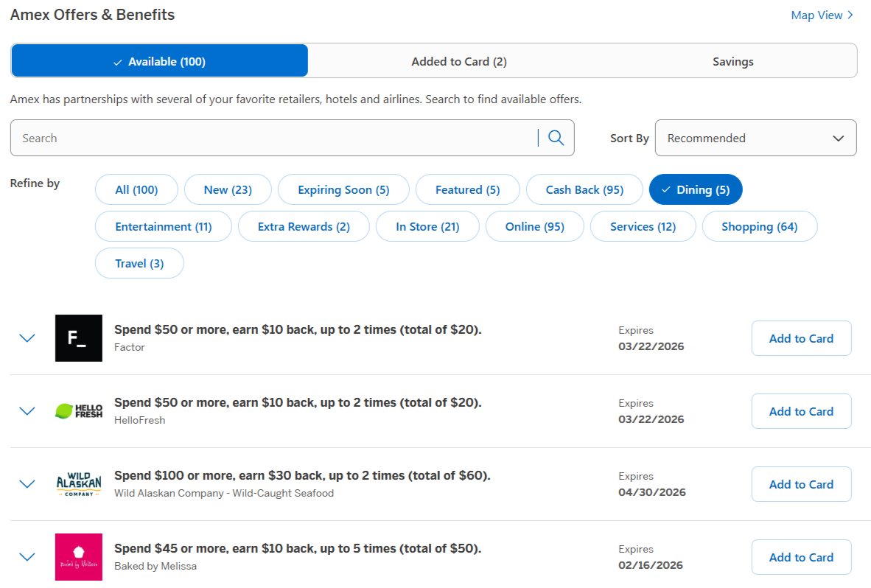The height and width of the screenshot is (588, 871).
Task: Click the HelloFresh brand logo
Action: point(78,411)
